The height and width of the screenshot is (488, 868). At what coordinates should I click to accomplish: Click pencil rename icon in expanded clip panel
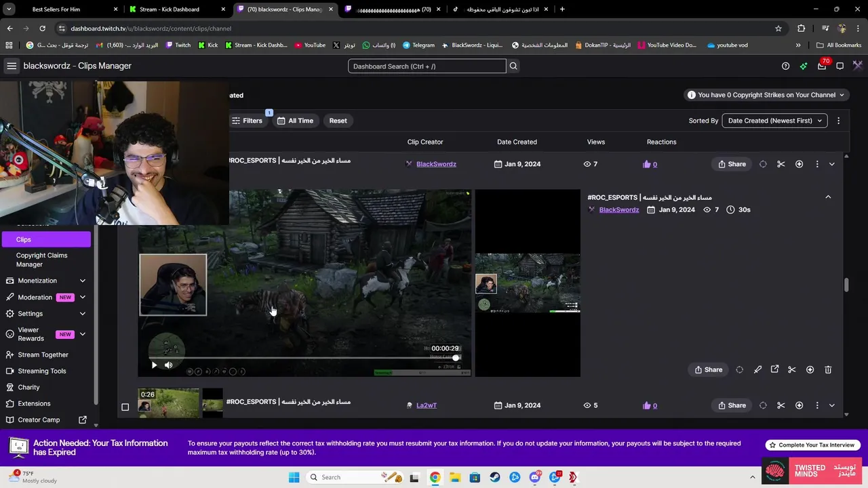(757, 369)
